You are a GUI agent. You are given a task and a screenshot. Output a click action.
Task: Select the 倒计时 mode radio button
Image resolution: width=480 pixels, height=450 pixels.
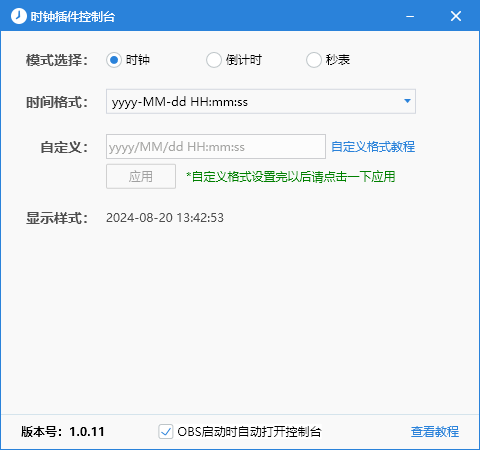214,60
